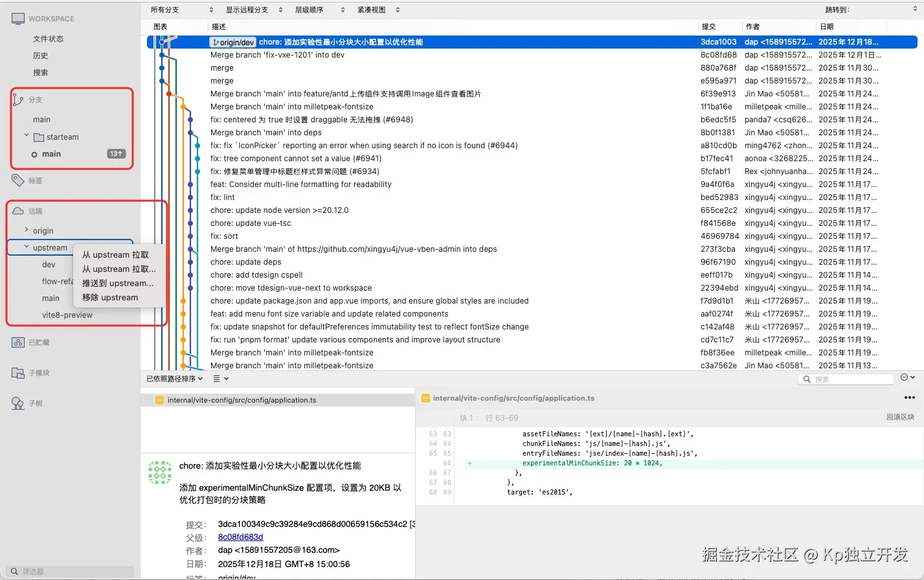The height and width of the screenshot is (580, 924).
Task: Click the file icon beside application.ts in file list
Action: (159, 400)
